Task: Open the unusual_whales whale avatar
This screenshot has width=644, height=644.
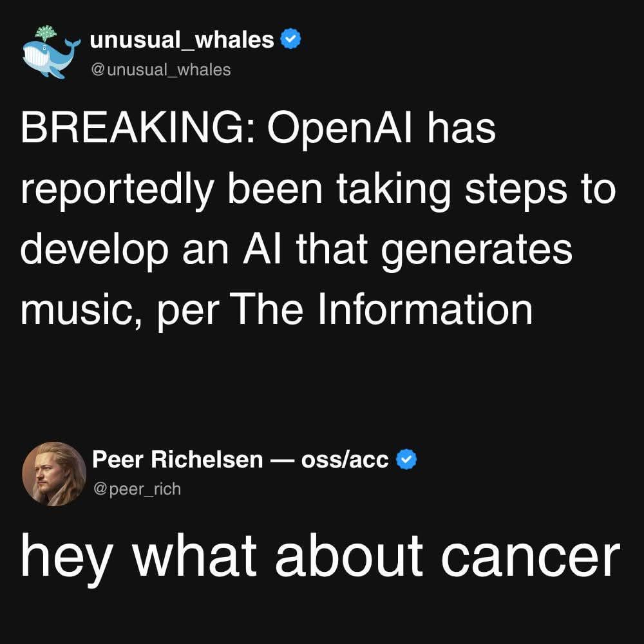Action: point(51,52)
